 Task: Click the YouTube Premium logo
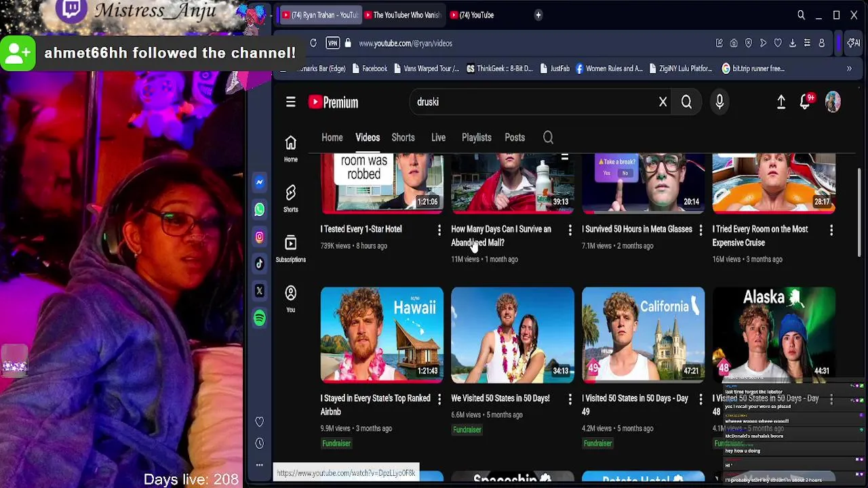(333, 102)
